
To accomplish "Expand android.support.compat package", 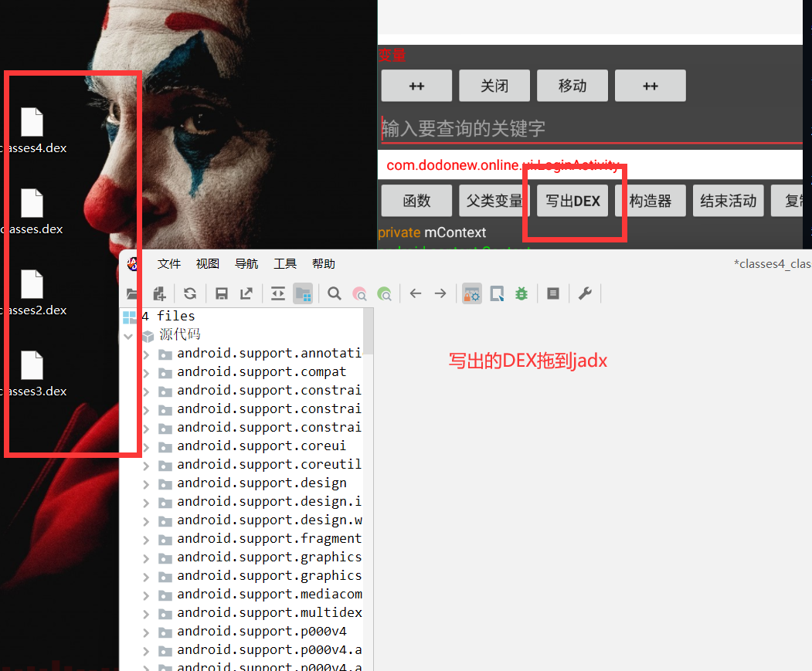I will [x=146, y=373].
